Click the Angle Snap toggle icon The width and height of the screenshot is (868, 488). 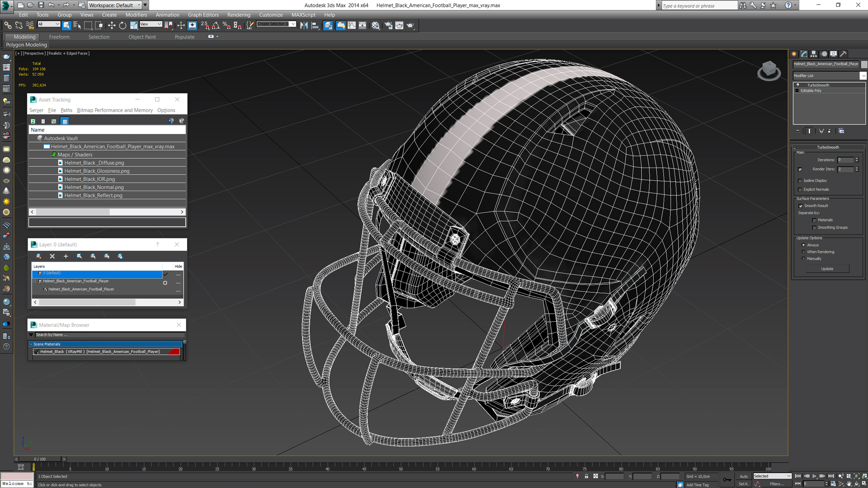point(216,26)
